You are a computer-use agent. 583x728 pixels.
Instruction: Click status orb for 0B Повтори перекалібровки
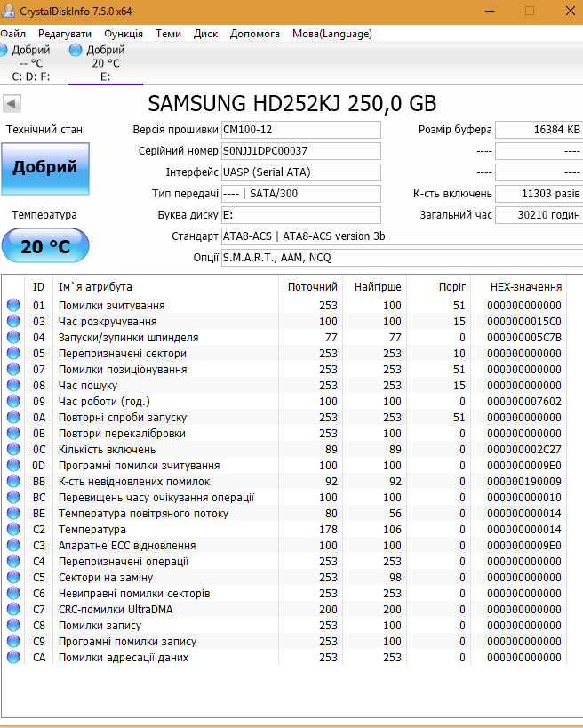(13, 433)
